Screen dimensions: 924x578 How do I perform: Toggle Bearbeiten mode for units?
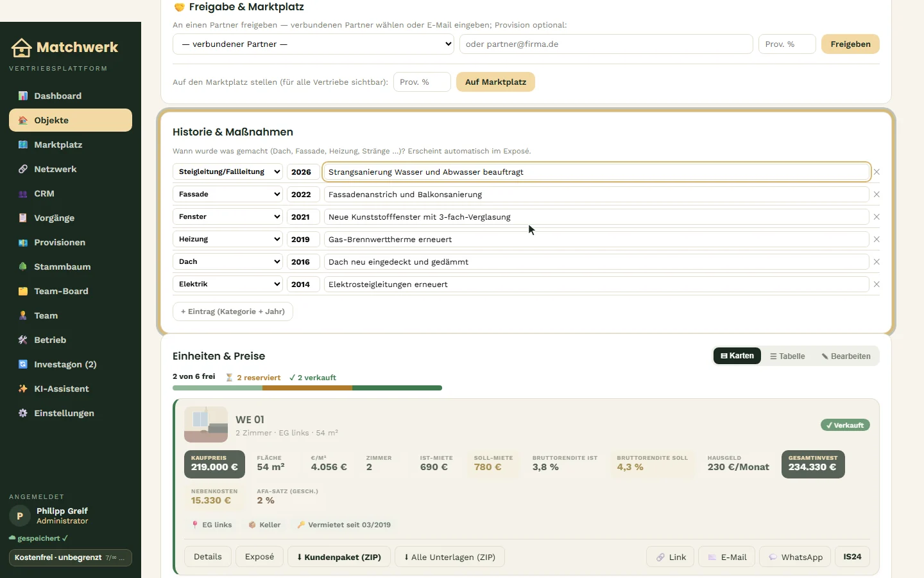[x=846, y=356]
